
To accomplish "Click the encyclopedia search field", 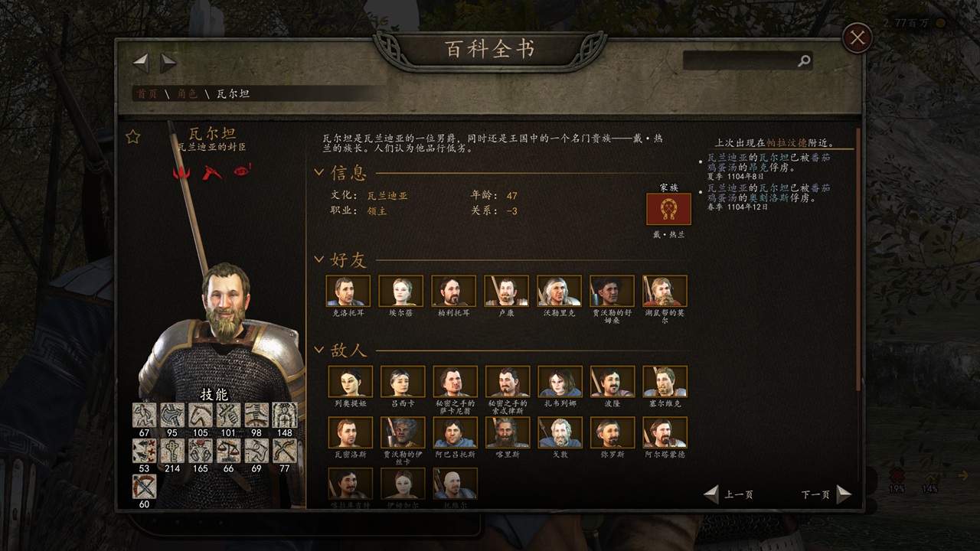I will [x=747, y=61].
